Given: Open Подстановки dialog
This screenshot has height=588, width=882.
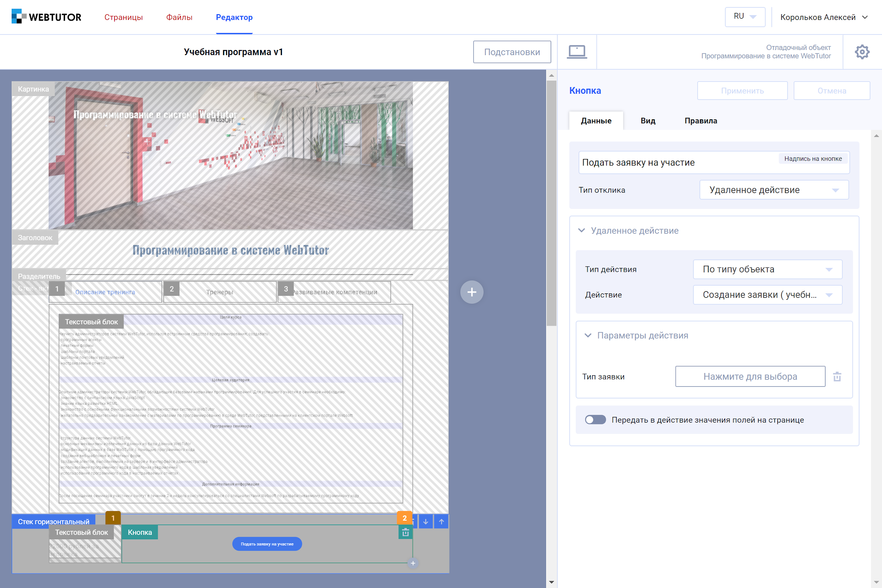Looking at the screenshot, I should point(512,52).
